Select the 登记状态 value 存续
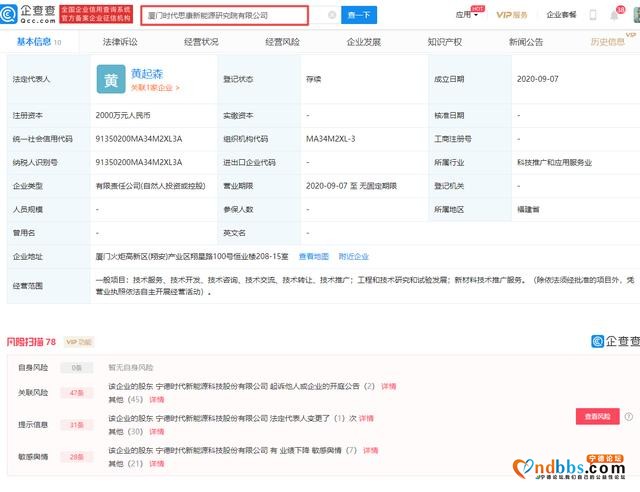This screenshot has height=492, width=640. [x=313, y=79]
